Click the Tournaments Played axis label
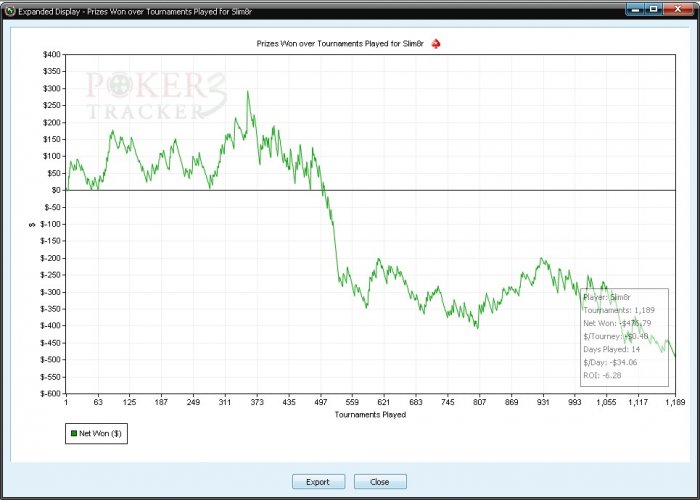Image resolution: width=700 pixels, height=500 pixels. click(370, 415)
